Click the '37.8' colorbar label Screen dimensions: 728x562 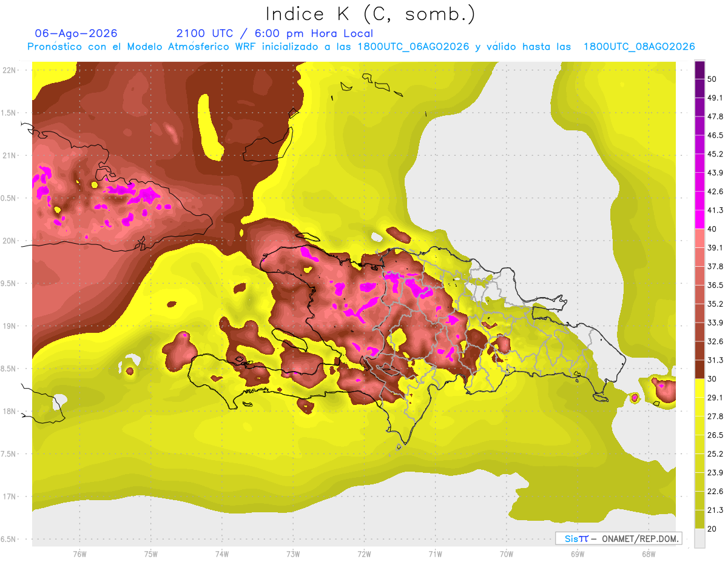tap(715, 266)
